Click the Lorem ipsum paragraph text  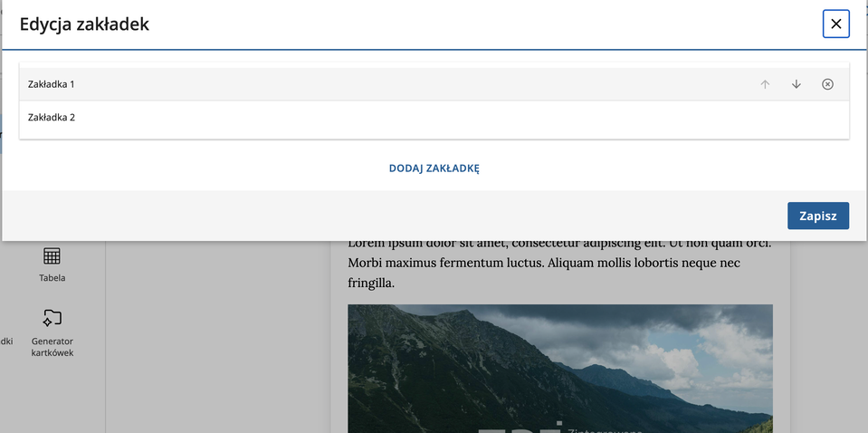coord(558,263)
